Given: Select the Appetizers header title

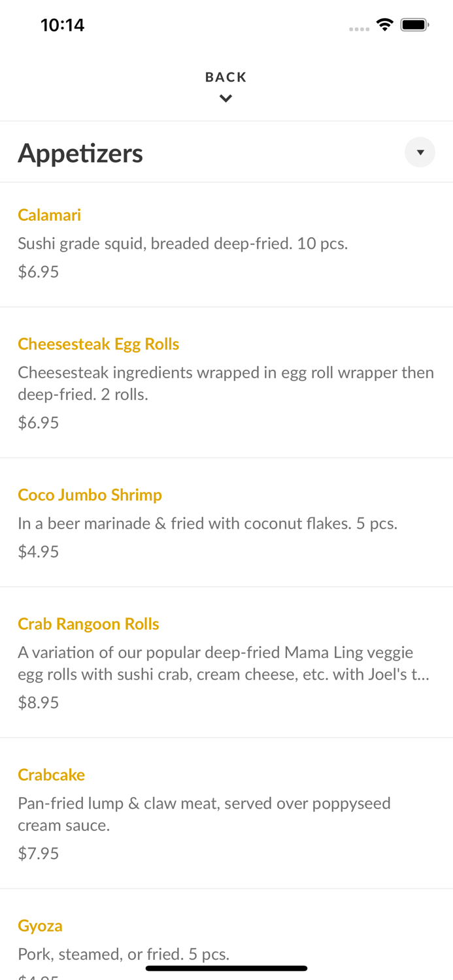Looking at the screenshot, I should pos(80,152).
